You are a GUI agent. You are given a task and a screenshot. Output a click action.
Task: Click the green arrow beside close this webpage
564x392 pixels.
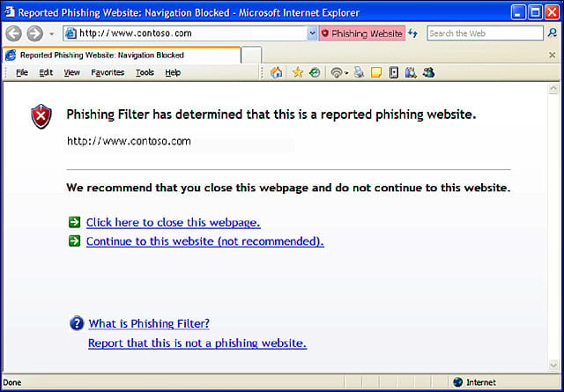point(74,222)
